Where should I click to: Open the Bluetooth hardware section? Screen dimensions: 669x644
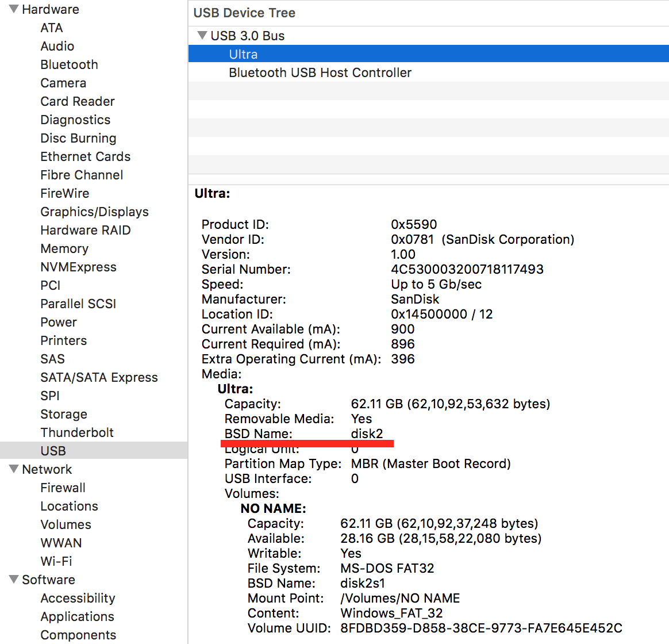click(69, 64)
